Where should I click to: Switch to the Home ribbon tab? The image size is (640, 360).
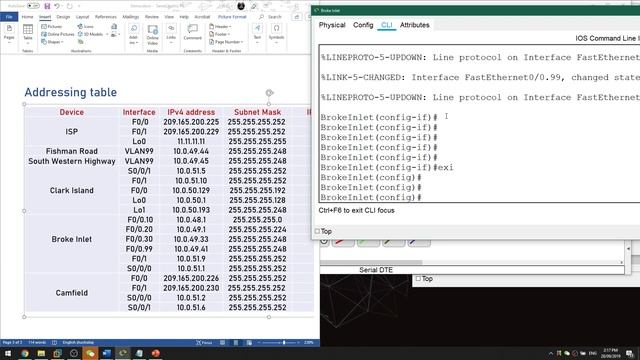click(x=27, y=17)
